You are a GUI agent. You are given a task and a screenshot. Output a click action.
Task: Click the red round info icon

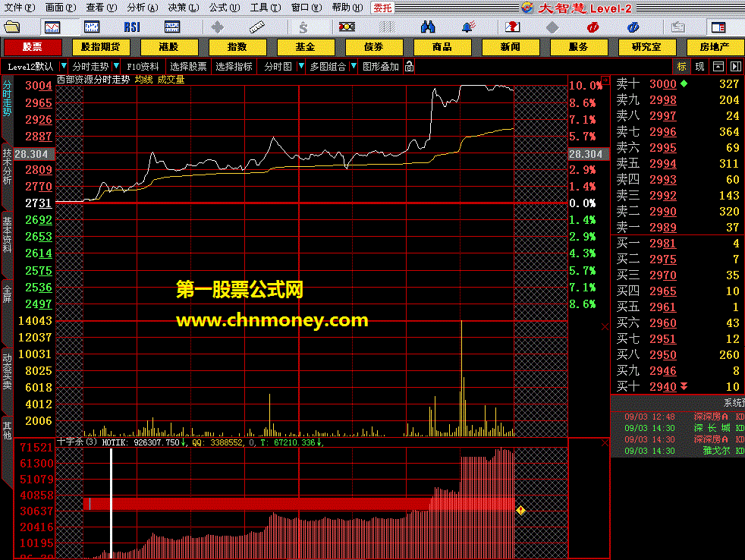point(593,27)
